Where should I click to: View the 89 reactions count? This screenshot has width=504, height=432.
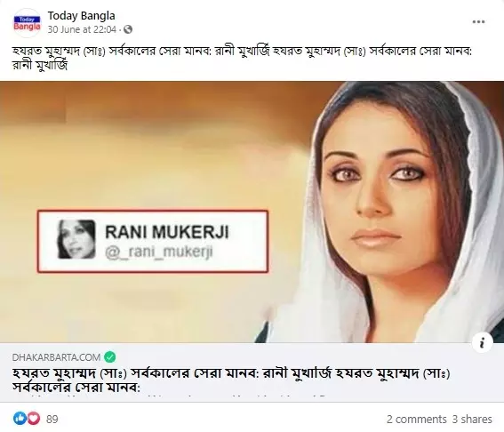pos(52,420)
